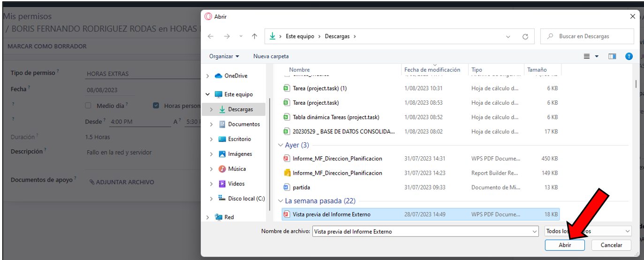Image resolution: width=644 pixels, height=260 pixels.
Task: Uncheck the Horas personalizadas checkbox
Action: tap(156, 106)
